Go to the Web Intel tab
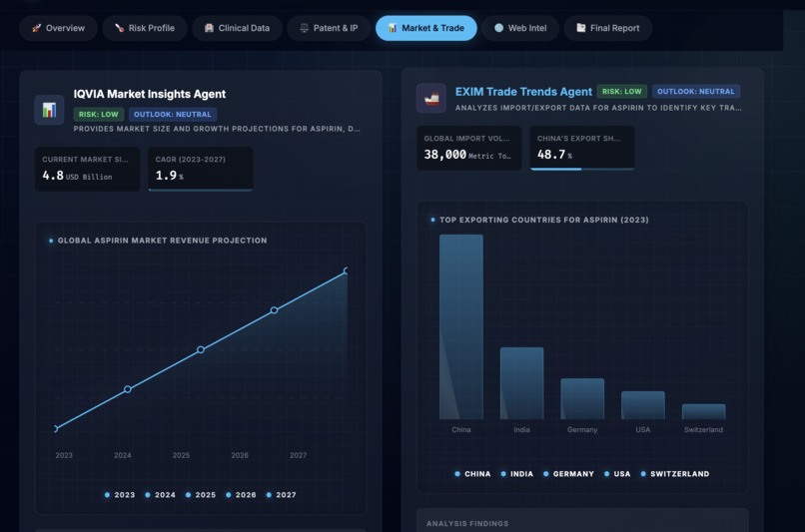The height and width of the screenshot is (532, 805). (x=520, y=28)
